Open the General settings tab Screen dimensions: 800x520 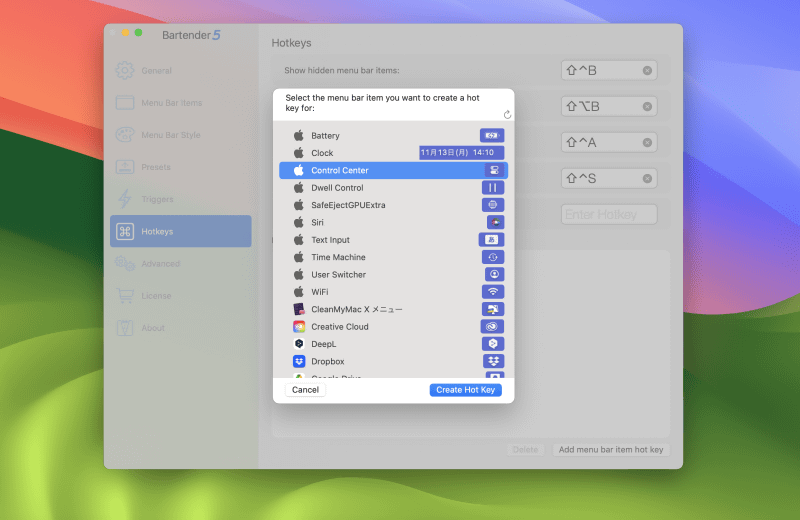point(181,70)
